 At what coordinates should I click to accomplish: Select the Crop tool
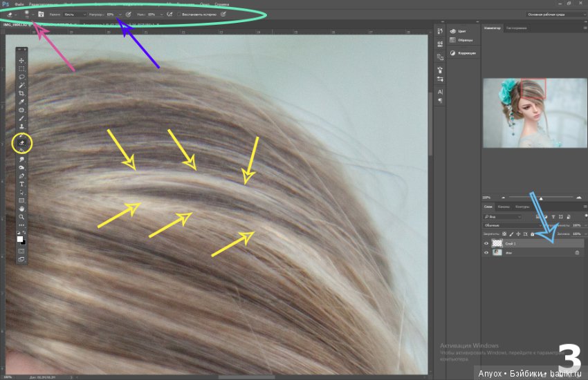(21, 93)
